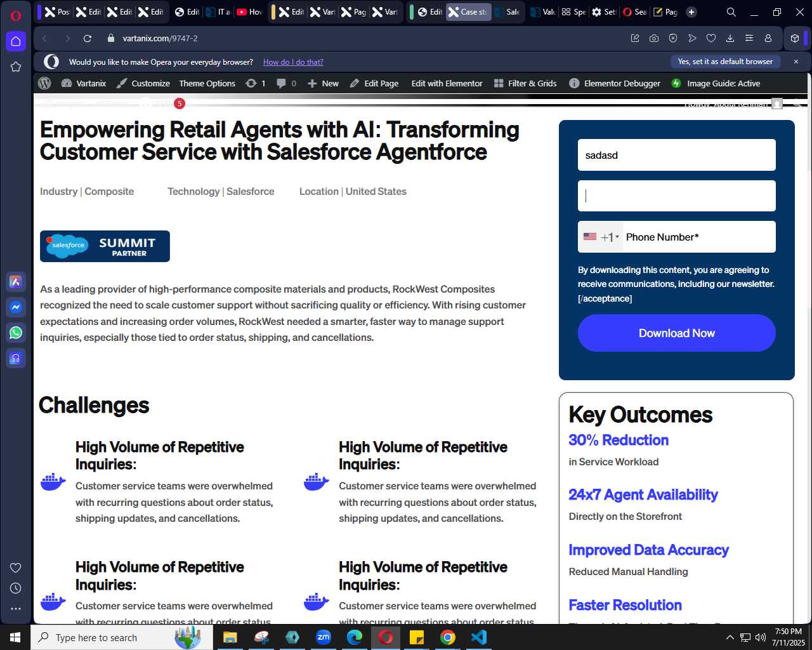The width and height of the screenshot is (812, 650).
Task: Show hidden system tray icons chevron
Action: tap(730, 637)
